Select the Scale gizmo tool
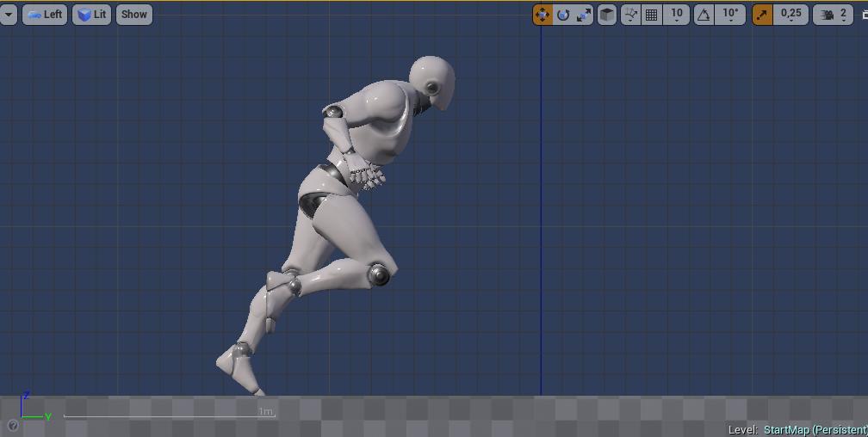This screenshot has width=868, height=437. (x=584, y=15)
